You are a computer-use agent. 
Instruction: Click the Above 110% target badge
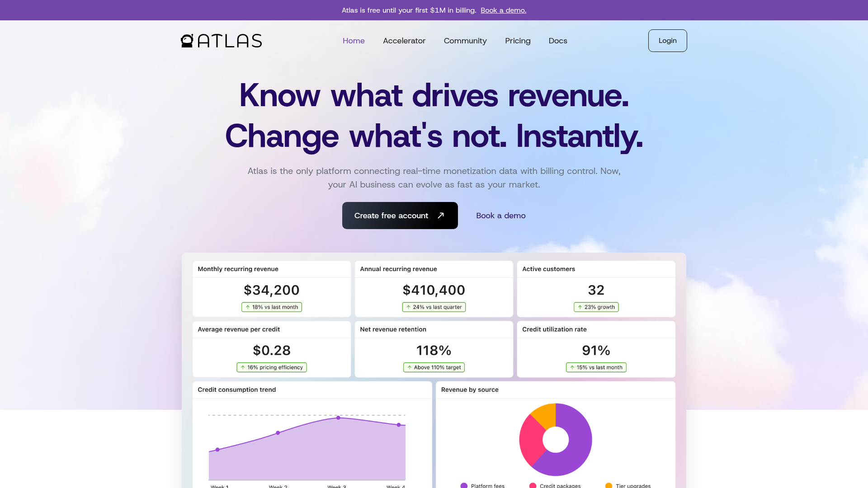434,367
